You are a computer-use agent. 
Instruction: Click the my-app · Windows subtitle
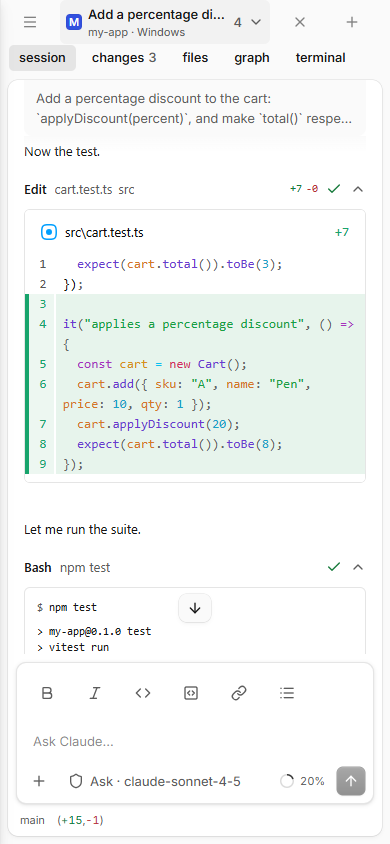pyautogui.click(x=137, y=33)
